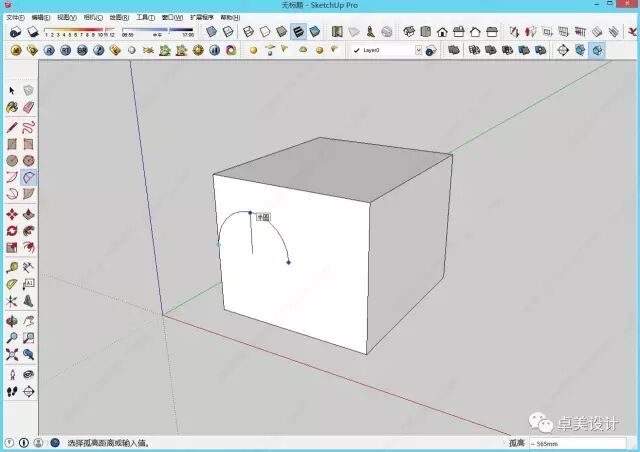Open the 文件(F) File menu
The height and width of the screenshot is (452, 640).
(15, 18)
